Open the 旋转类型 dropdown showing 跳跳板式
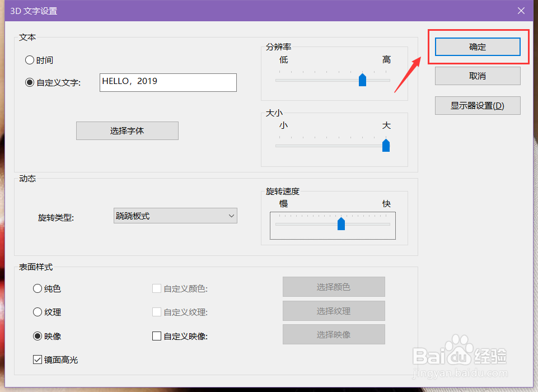The width and height of the screenshot is (538, 392). point(175,216)
